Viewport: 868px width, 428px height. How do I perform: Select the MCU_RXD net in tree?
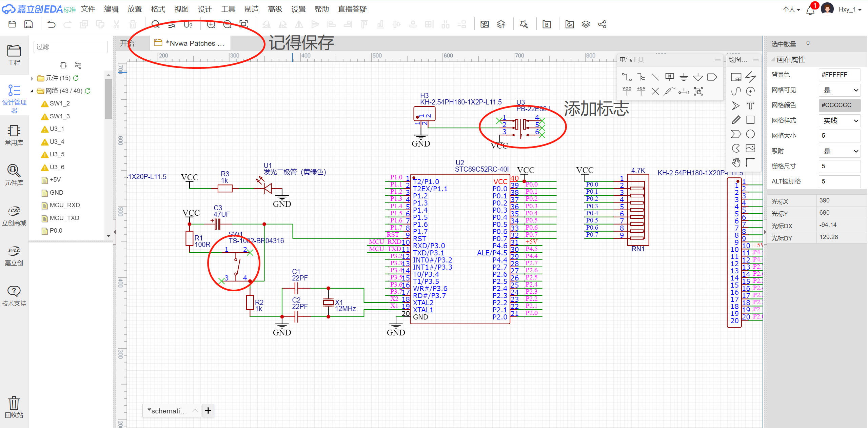tap(64, 205)
